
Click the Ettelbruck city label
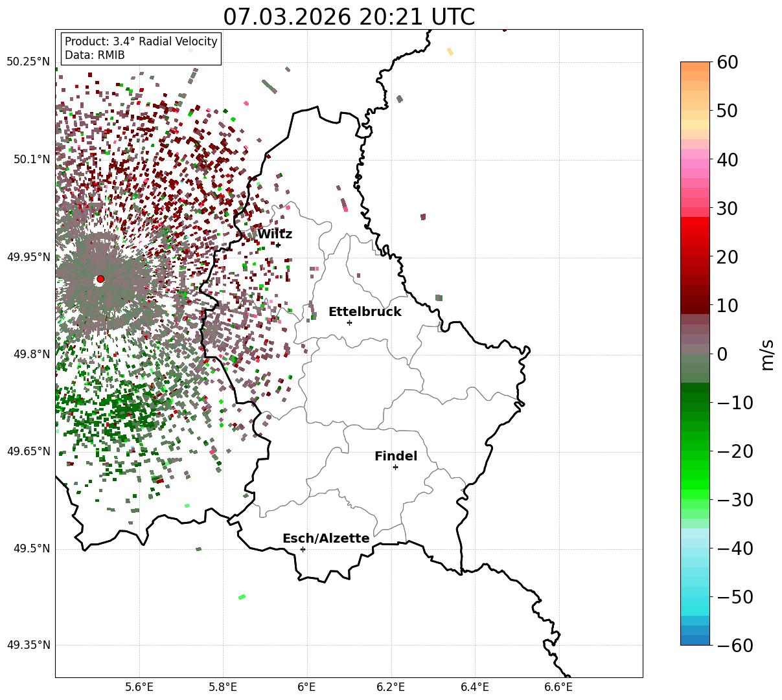pyautogui.click(x=365, y=312)
